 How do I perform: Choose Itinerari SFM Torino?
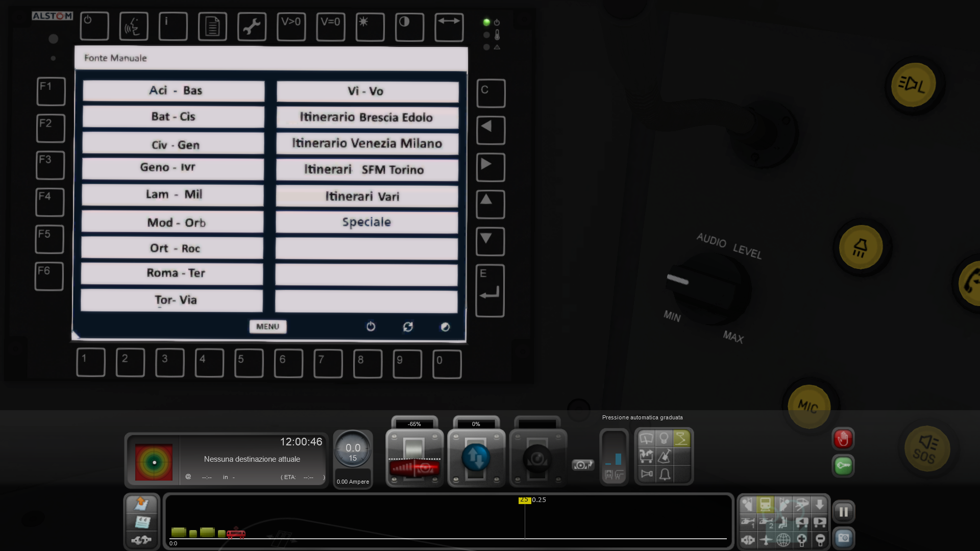point(367,170)
